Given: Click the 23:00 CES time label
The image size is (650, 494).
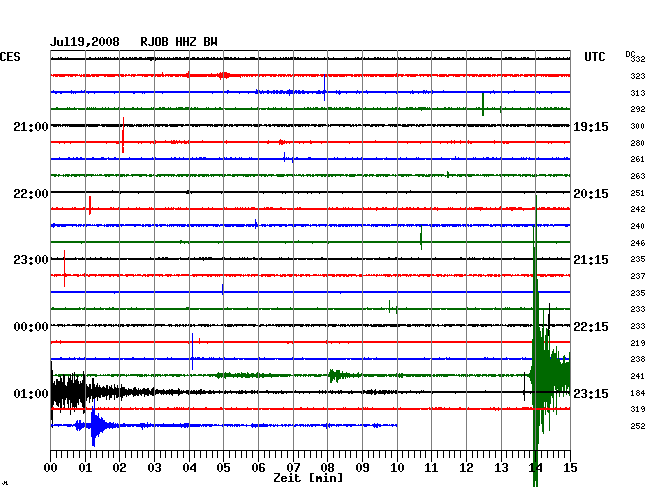Looking at the screenshot, I should coord(31,260).
